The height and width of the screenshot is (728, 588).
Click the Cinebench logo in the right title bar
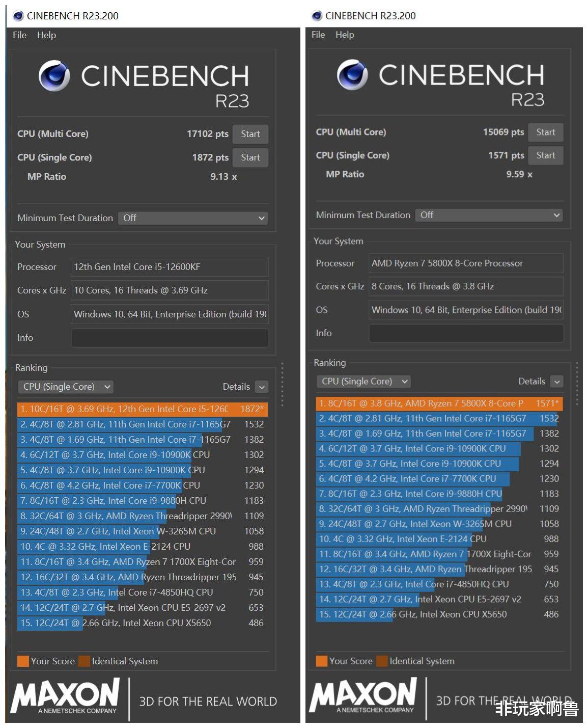point(317,16)
